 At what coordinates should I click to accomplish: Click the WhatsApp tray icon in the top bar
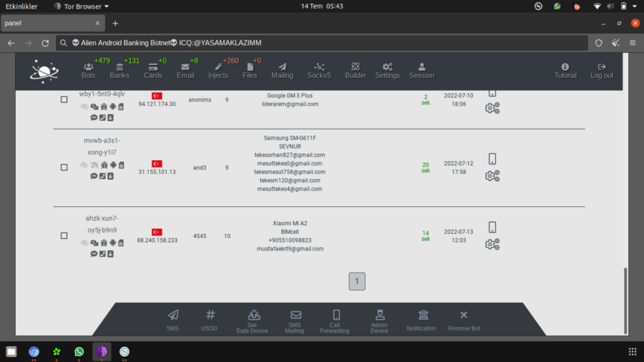tap(557, 6)
